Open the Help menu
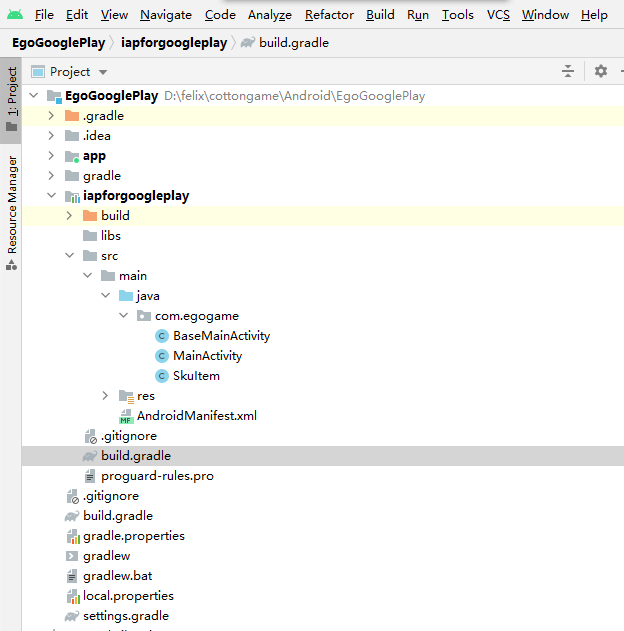The width and height of the screenshot is (624, 631). [x=594, y=15]
